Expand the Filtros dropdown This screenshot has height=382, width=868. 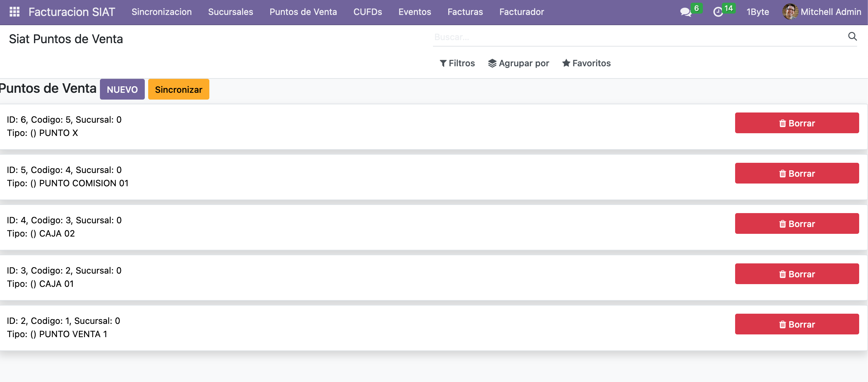457,63
